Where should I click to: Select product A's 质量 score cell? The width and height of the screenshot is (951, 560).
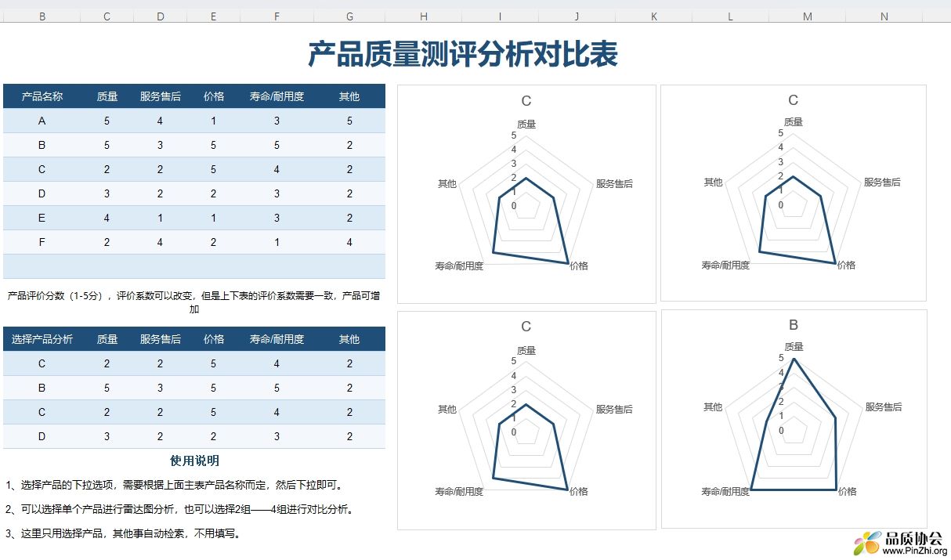107,121
